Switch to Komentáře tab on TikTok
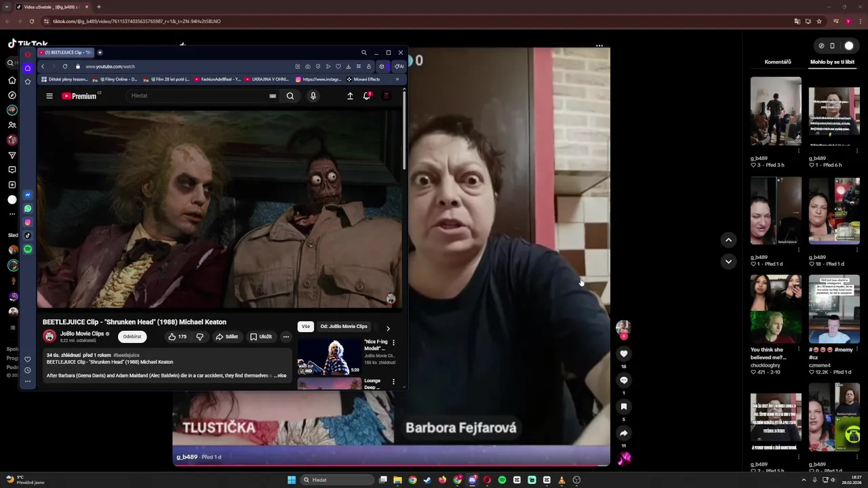 point(778,62)
